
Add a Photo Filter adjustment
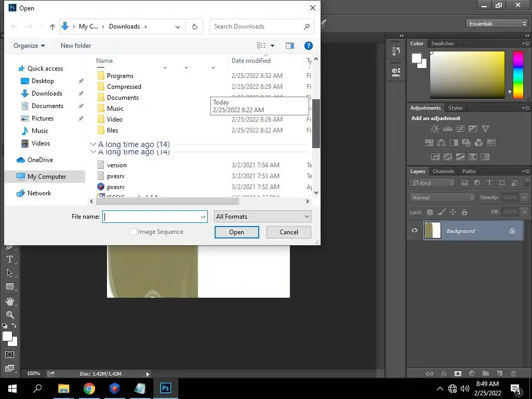pyautogui.click(x=466, y=142)
